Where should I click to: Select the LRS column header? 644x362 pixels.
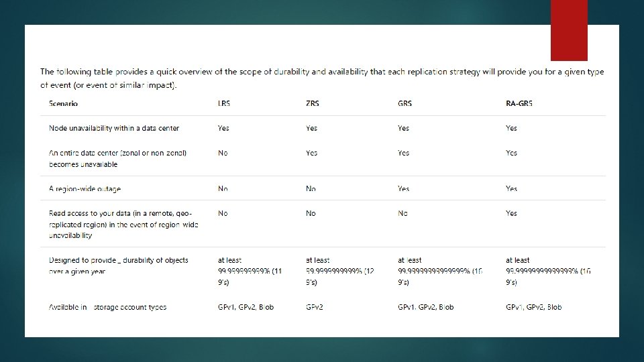[x=223, y=103]
